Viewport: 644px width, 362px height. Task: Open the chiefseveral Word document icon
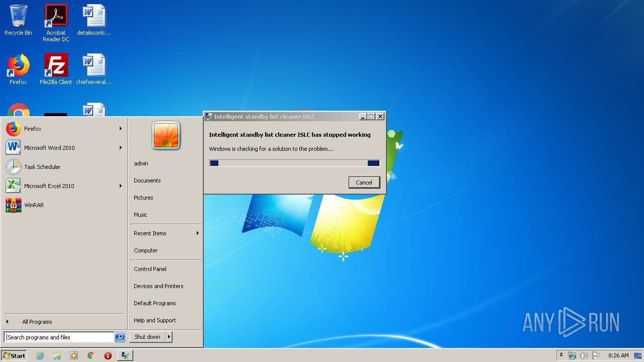point(94,69)
